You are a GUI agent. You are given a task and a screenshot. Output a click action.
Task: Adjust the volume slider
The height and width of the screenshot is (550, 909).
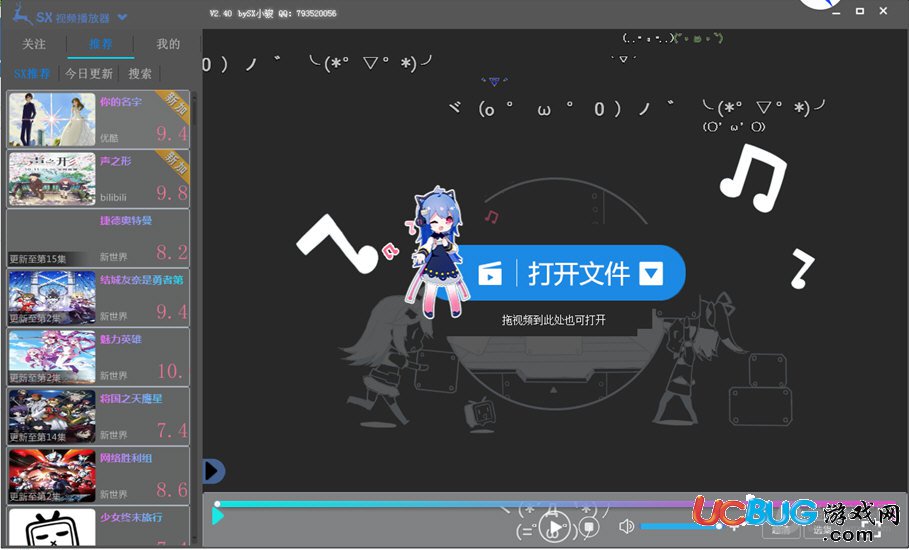click(681, 526)
